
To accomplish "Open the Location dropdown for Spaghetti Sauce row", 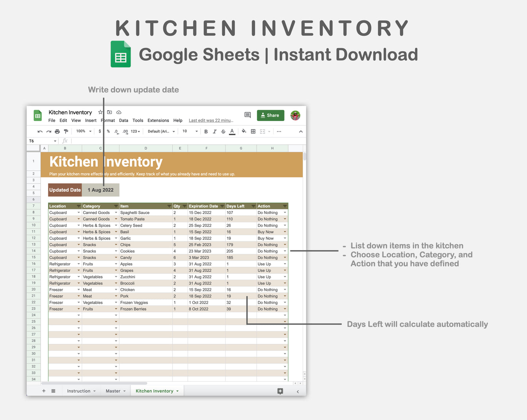I will [x=79, y=213].
